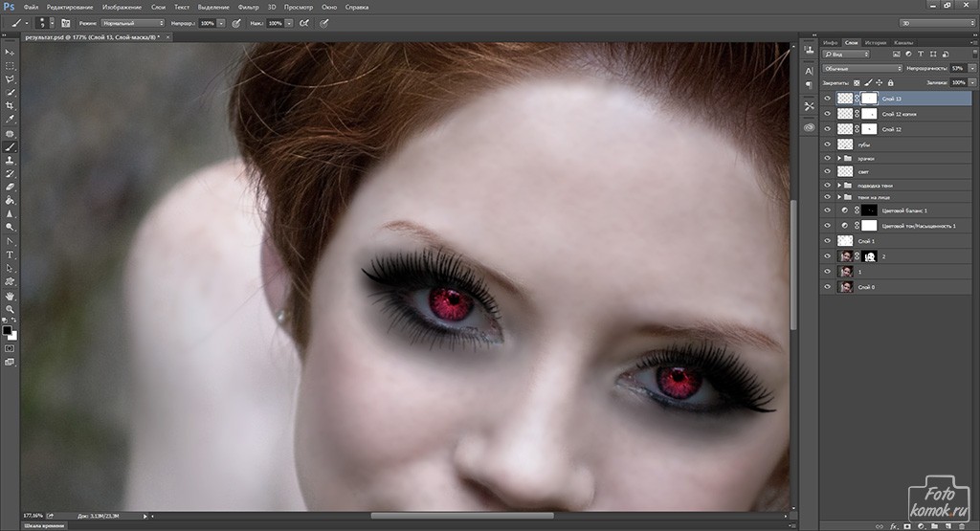Click the Lock position icon
The height and width of the screenshot is (531, 980).
pos(880,82)
